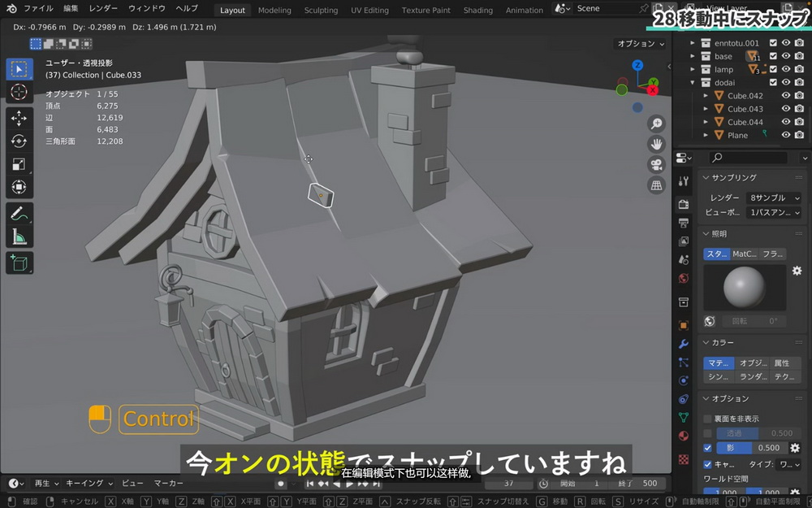The width and height of the screenshot is (812, 508).
Task: Click the pan view hand icon
Action: tap(657, 144)
